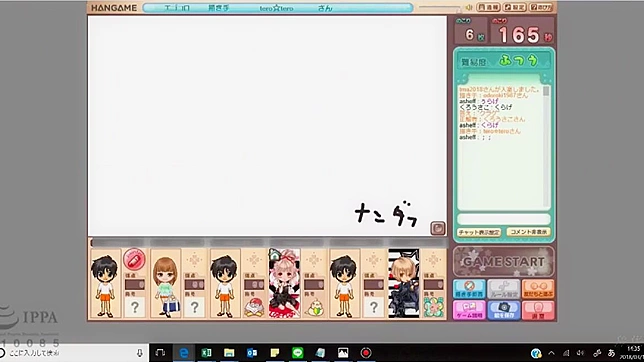644x362 pixels.
Task: Open the settings button in top bar
Action: tap(515, 7)
